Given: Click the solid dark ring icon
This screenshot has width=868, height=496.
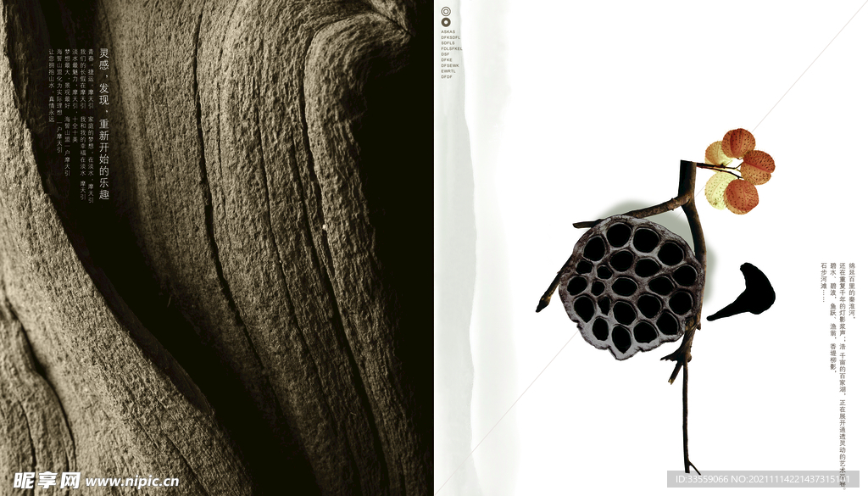Looking at the screenshot, I should tap(446, 22).
